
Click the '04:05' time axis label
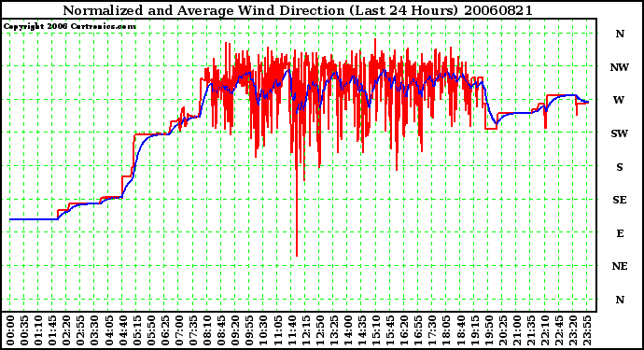tap(108, 330)
